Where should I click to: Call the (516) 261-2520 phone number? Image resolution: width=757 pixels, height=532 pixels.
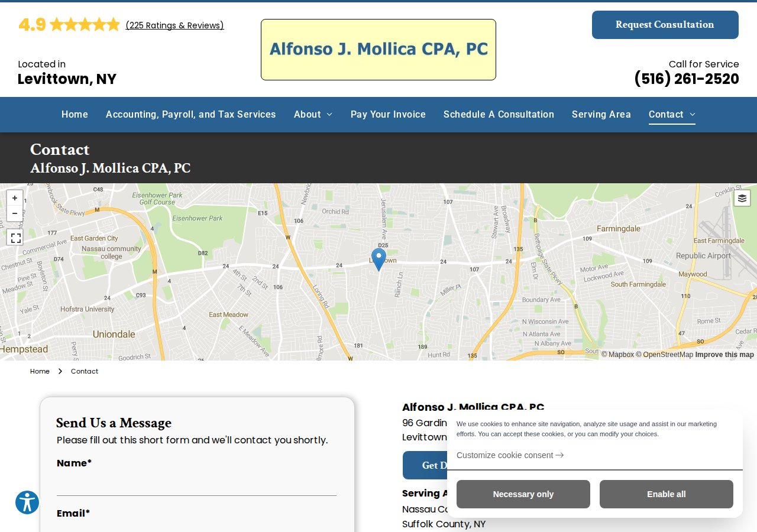[687, 79]
